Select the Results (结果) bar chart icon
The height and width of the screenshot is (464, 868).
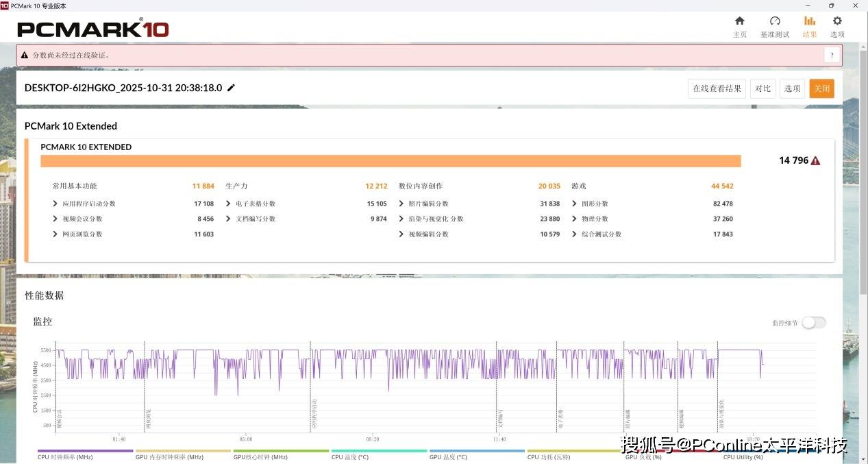(x=809, y=21)
